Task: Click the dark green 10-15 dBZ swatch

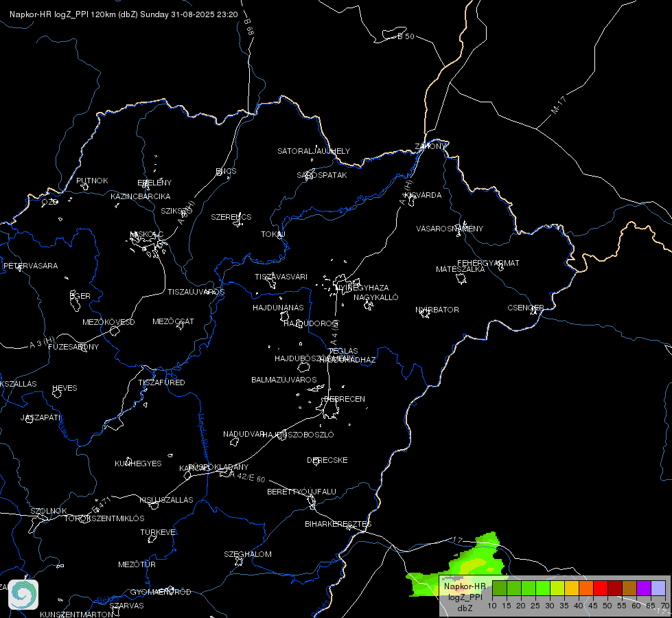Action: pyautogui.click(x=500, y=588)
